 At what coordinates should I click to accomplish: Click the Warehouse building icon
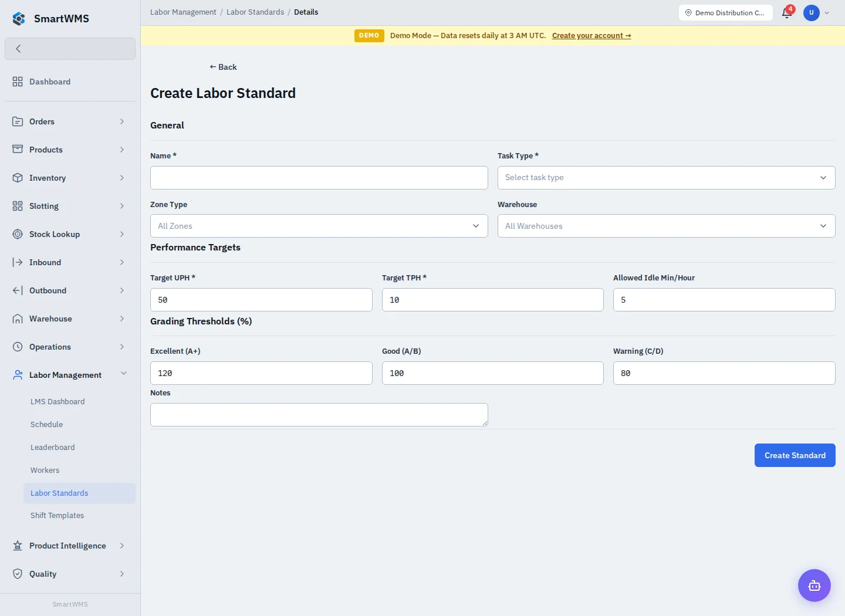click(18, 319)
